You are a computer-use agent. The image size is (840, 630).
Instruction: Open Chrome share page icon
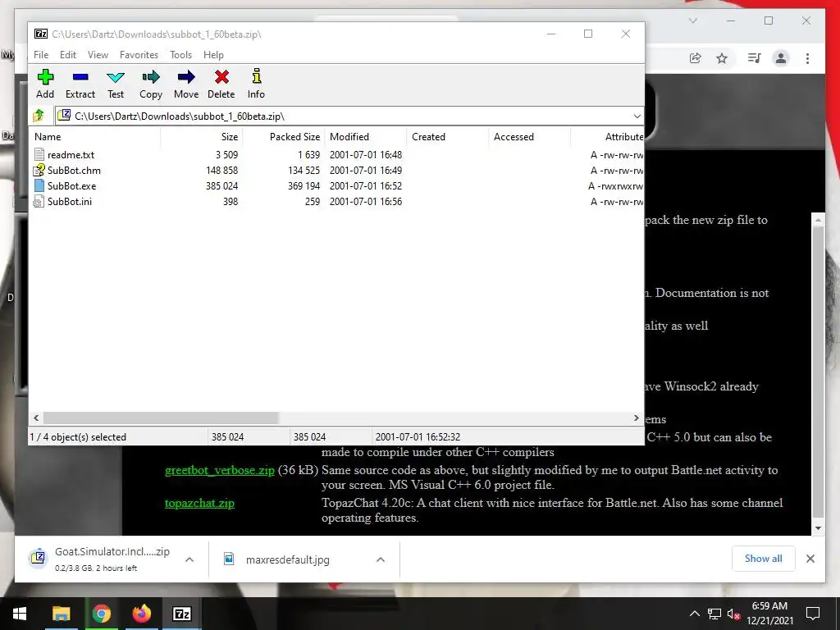point(696,58)
